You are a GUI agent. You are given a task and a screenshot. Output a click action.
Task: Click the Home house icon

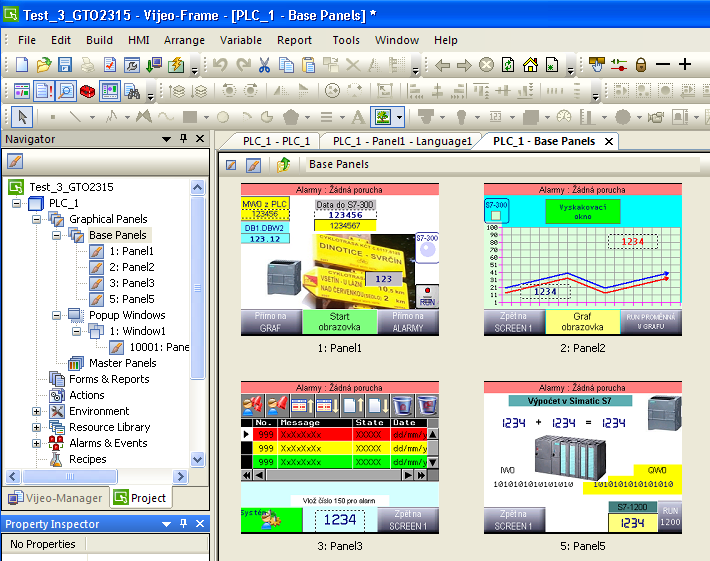tap(530, 65)
